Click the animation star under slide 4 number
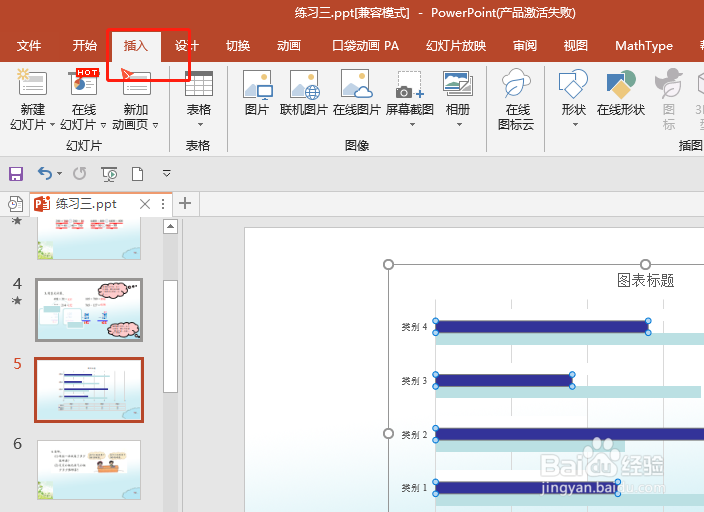 point(17,300)
